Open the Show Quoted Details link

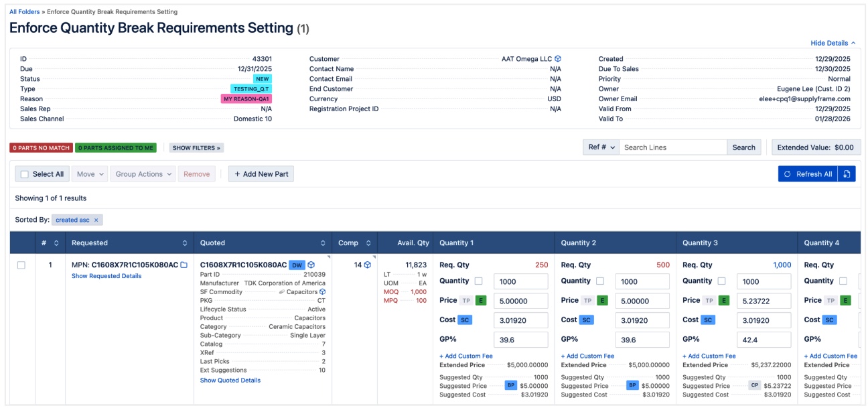coord(230,381)
